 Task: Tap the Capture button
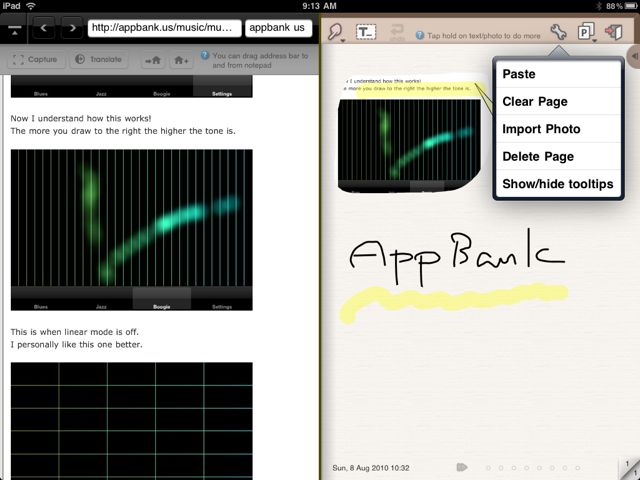[35, 60]
